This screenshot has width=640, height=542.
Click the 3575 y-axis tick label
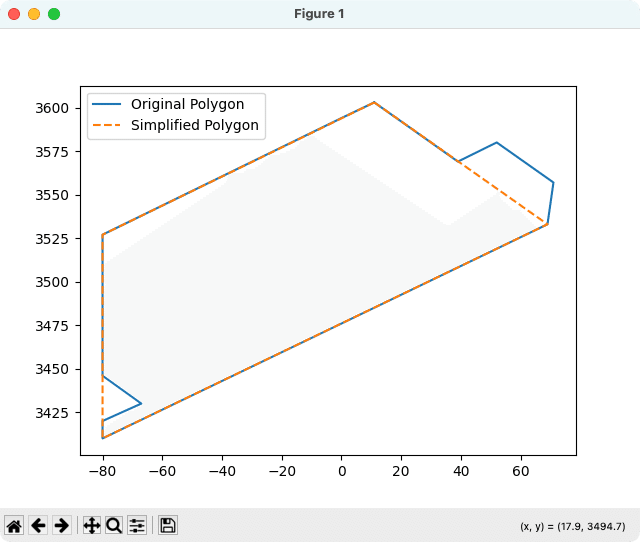pyautogui.click(x=52, y=152)
